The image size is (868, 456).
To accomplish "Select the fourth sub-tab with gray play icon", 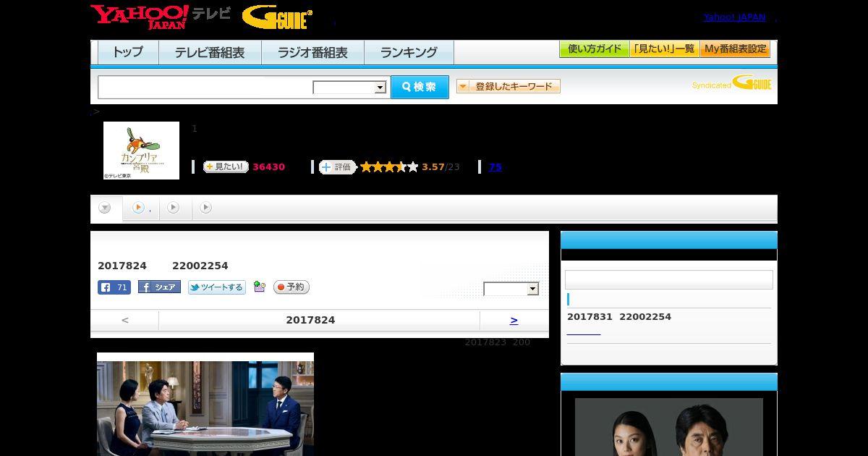I will (x=206, y=208).
